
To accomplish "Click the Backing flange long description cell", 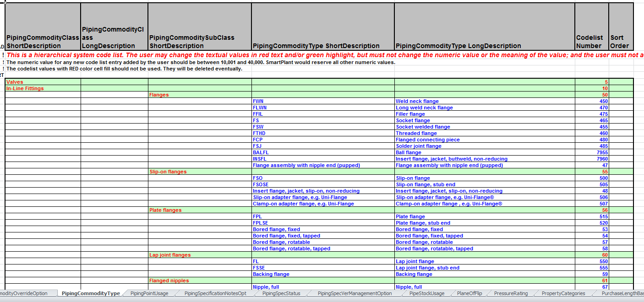I will click(x=485, y=274).
